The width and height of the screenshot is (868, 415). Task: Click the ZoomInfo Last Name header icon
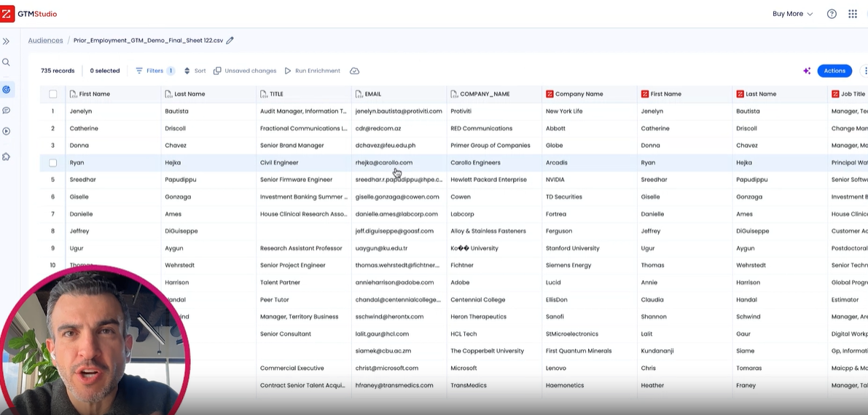(x=740, y=94)
